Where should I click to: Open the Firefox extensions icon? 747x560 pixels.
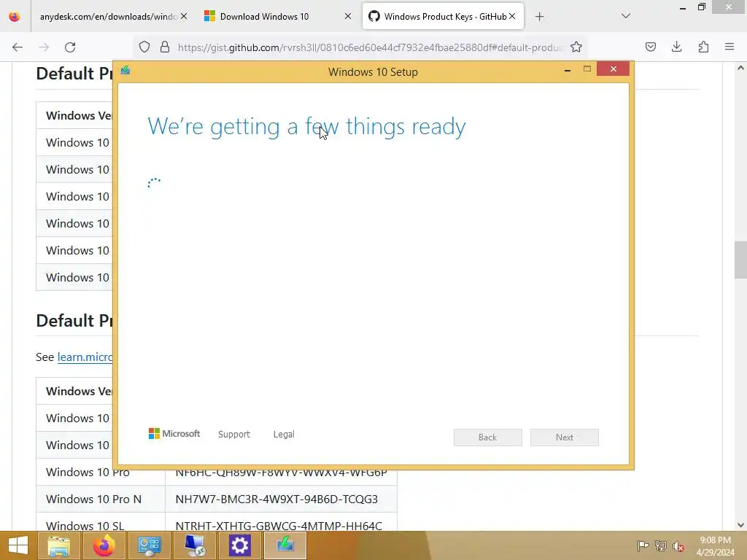703,47
